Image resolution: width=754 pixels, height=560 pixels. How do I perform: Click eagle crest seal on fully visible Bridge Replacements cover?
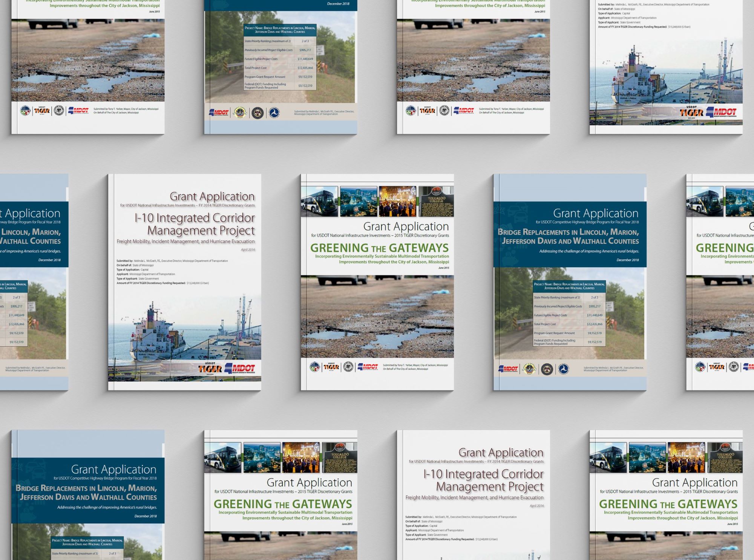[x=529, y=369]
